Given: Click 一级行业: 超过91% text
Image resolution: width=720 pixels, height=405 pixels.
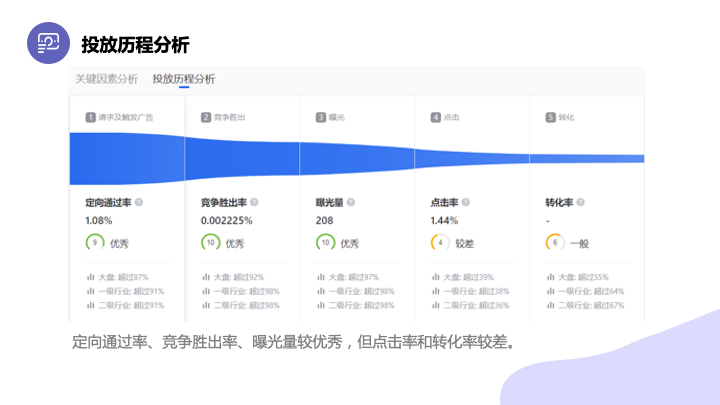Looking at the screenshot, I should coord(131,291).
